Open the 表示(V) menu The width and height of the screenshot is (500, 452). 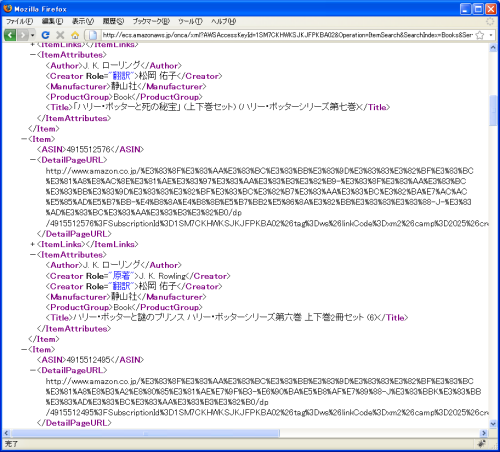[x=83, y=21]
